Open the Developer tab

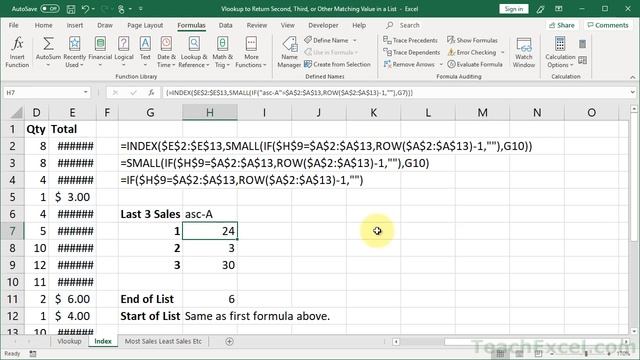323,25
